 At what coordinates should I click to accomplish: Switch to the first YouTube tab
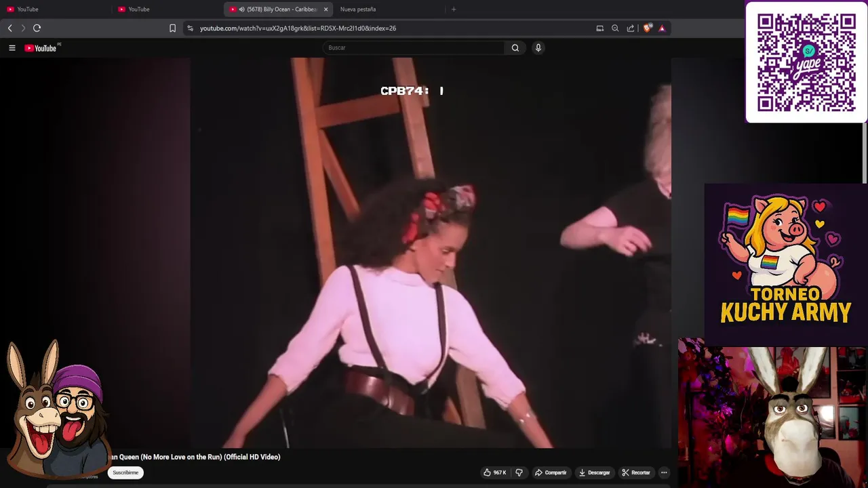(x=56, y=9)
